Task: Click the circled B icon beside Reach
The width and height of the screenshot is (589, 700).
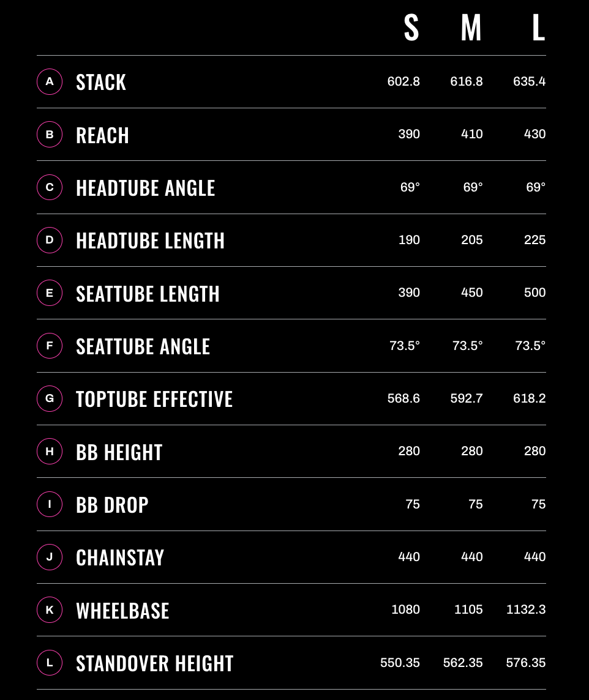Action: (50, 135)
